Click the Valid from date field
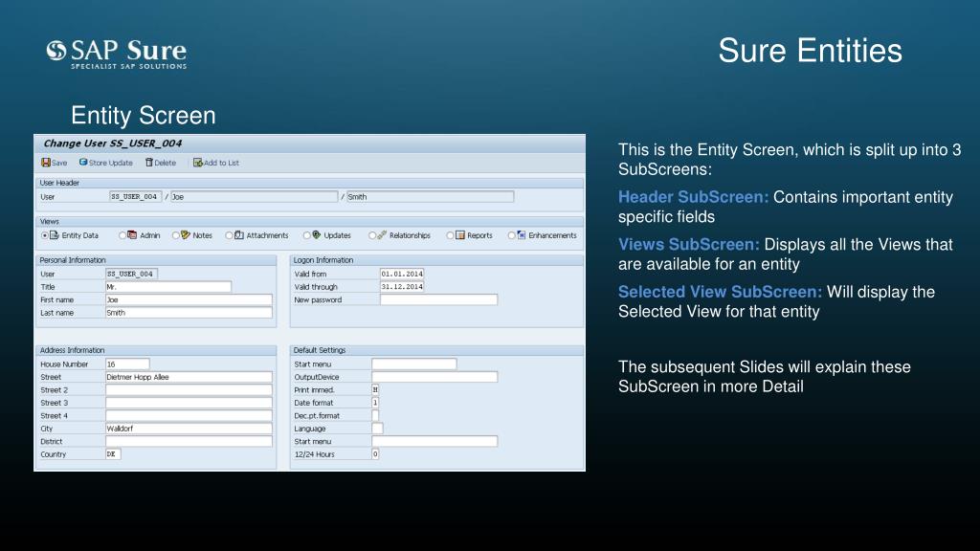The image size is (980, 551). coord(402,274)
